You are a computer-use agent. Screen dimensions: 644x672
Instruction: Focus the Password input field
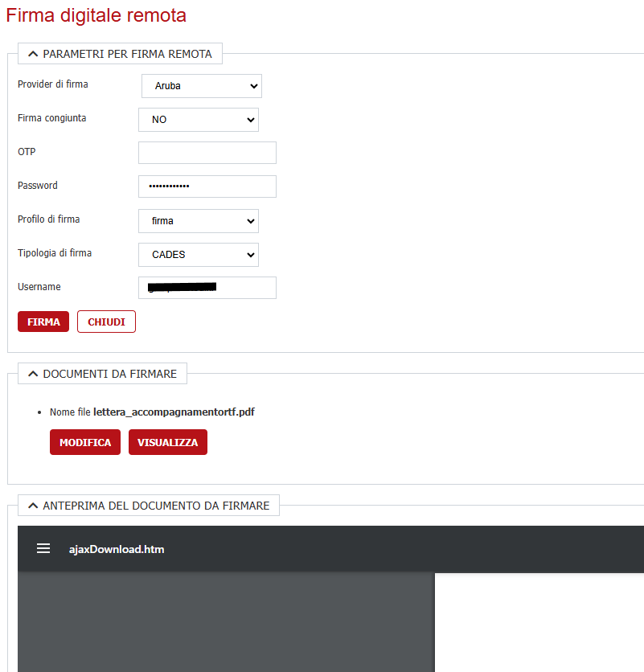coord(207,186)
